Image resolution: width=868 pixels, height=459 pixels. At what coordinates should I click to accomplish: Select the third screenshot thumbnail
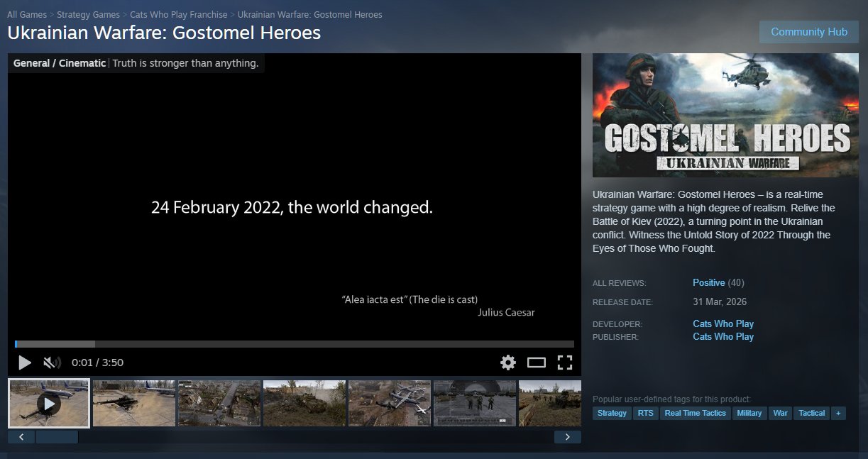[x=219, y=404]
